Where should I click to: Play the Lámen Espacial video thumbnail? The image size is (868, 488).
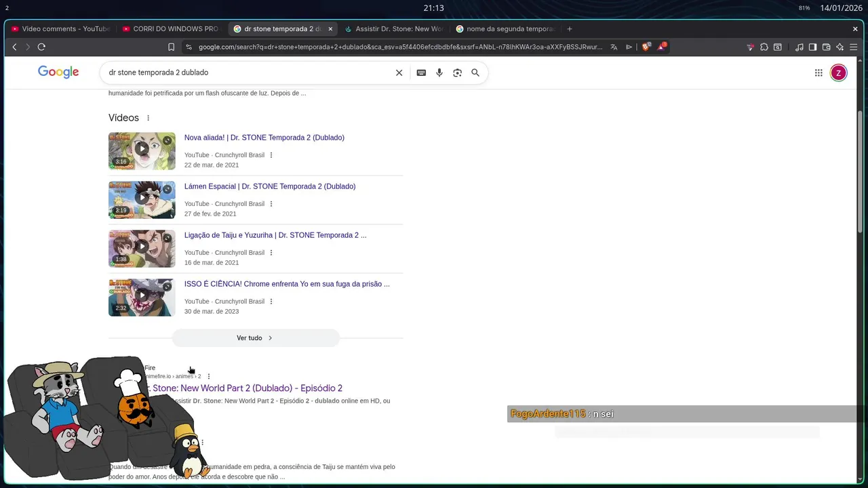pos(142,199)
